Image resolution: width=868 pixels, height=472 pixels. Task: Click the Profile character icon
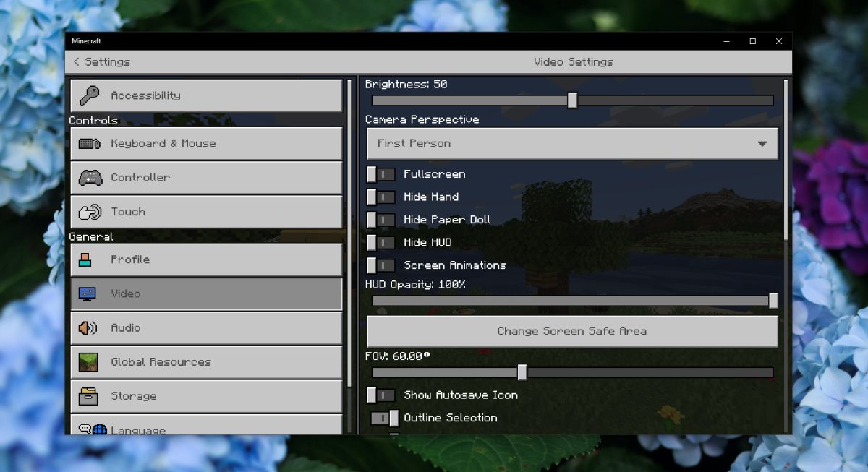85,259
